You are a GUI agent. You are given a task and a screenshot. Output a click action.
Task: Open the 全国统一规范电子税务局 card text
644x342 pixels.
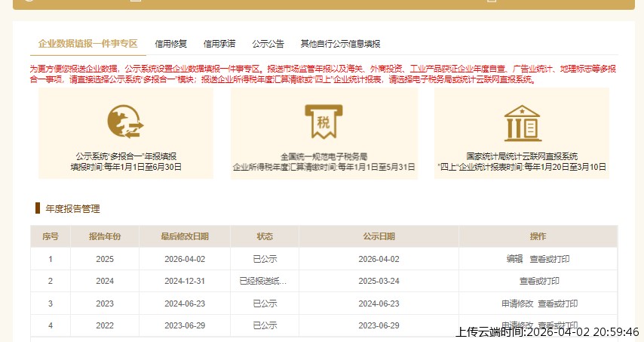pyautogui.click(x=324, y=156)
